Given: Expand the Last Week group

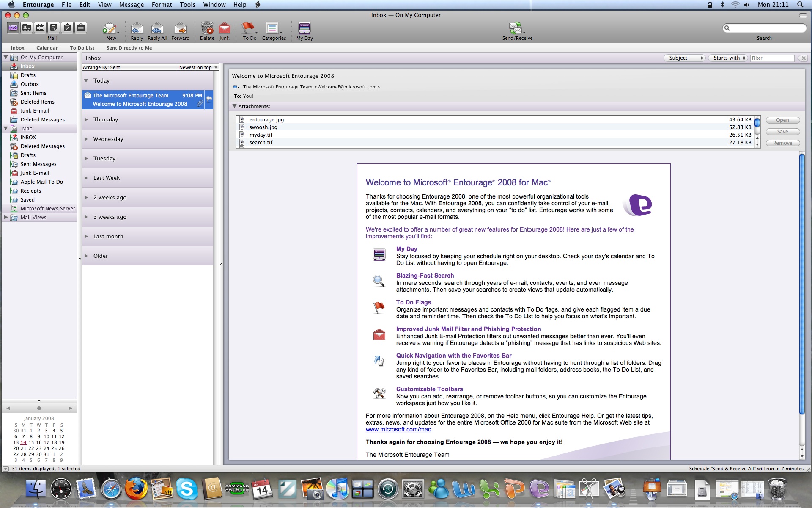Looking at the screenshot, I should [x=86, y=178].
